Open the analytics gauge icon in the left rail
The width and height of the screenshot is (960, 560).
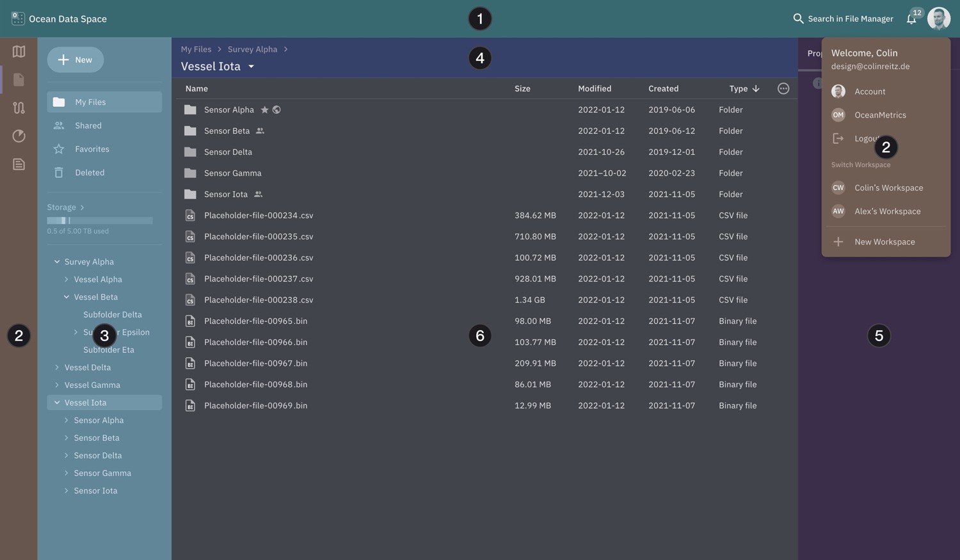coord(19,136)
